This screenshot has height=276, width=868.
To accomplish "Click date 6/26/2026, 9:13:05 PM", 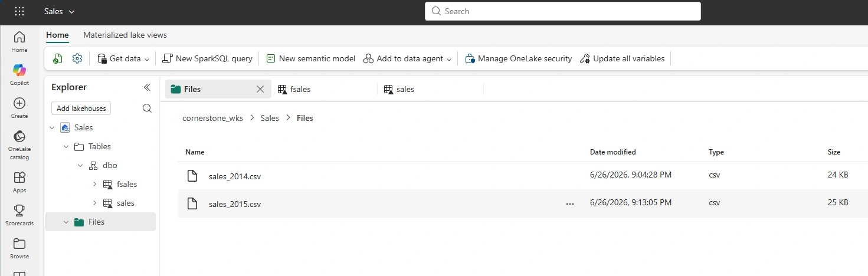I will click(631, 202).
